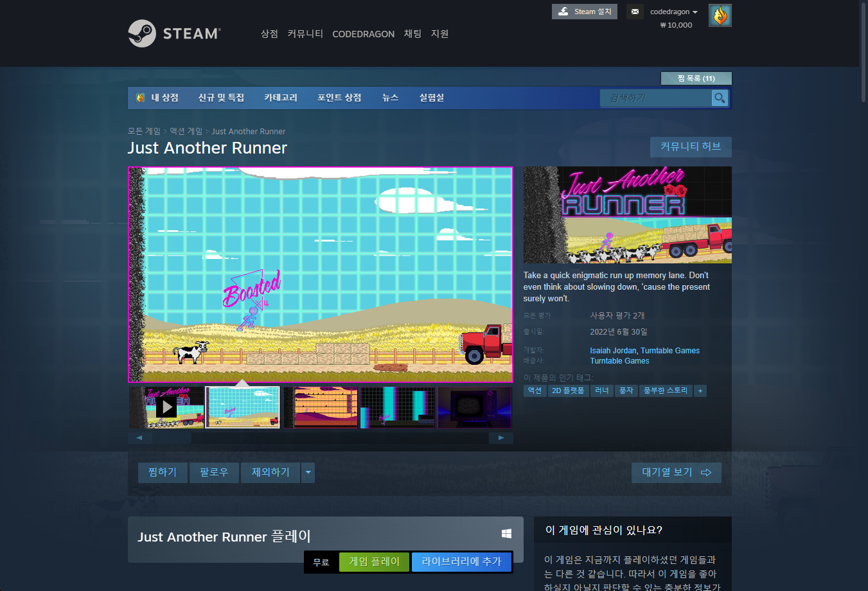This screenshot has height=591, width=868.
Task: Open the CODEDRAGON menu
Action: tap(363, 34)
